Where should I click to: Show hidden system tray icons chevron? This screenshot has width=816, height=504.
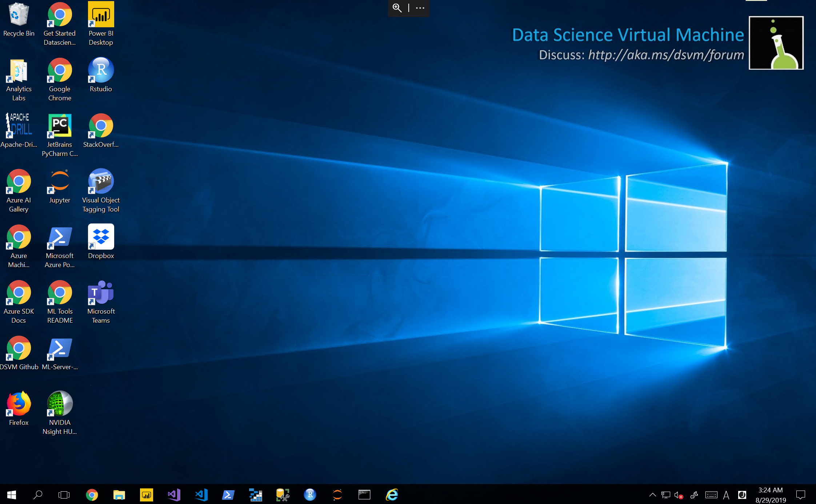tap(652, 495)
